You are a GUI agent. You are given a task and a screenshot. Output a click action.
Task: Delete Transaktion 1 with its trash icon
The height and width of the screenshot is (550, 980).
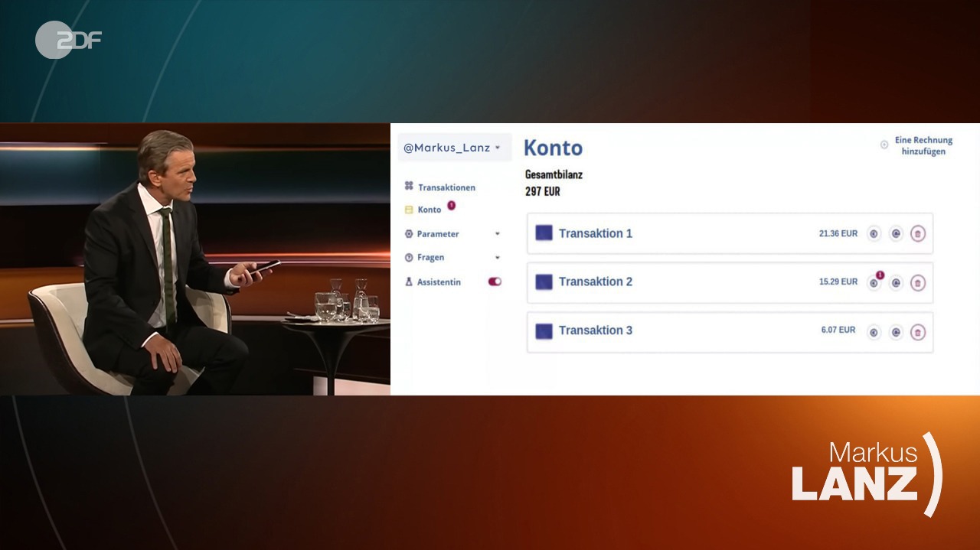point(917,234)
